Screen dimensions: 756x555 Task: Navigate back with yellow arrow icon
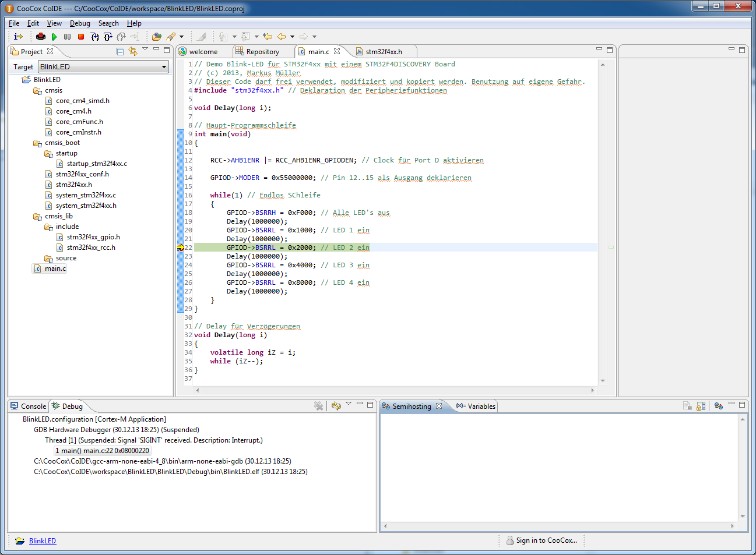click(281, 37)
